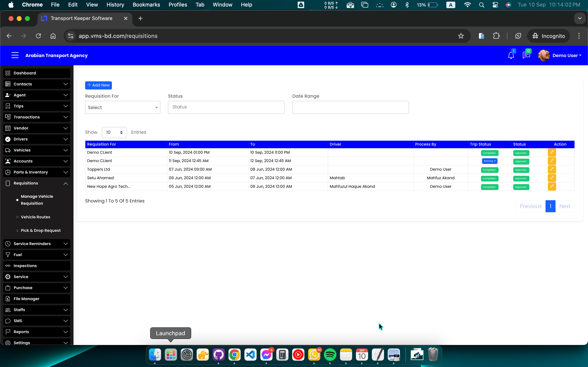Open the messages chat icon

526,56
